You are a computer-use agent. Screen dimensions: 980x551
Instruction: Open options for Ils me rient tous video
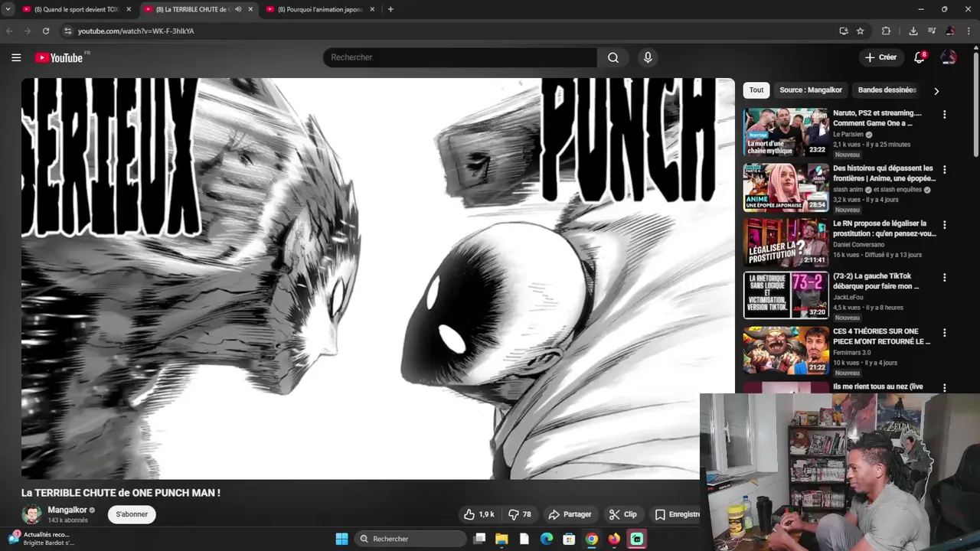944,388
